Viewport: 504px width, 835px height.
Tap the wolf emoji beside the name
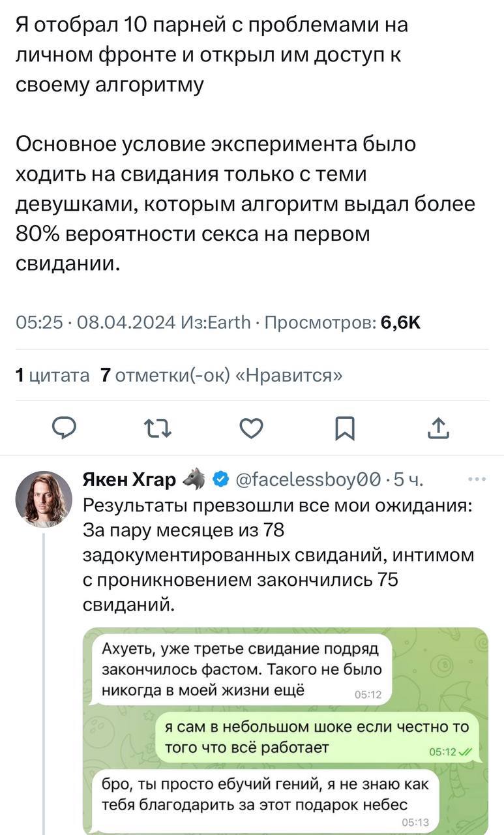(x=194, y=480)
